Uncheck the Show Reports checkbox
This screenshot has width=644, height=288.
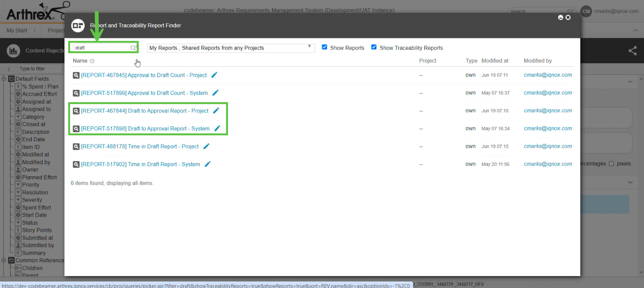[325, 47]
